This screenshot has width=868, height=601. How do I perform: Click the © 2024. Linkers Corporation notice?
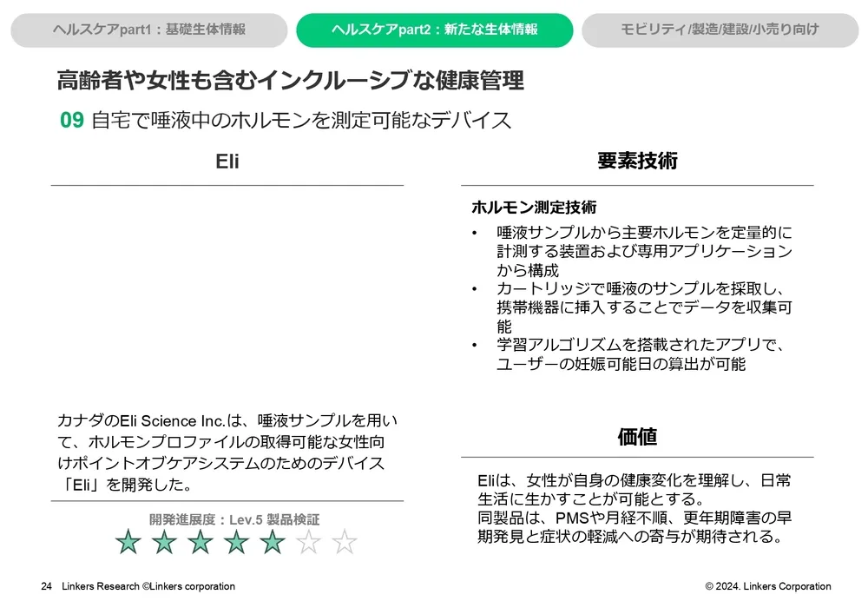click(767, 586)
